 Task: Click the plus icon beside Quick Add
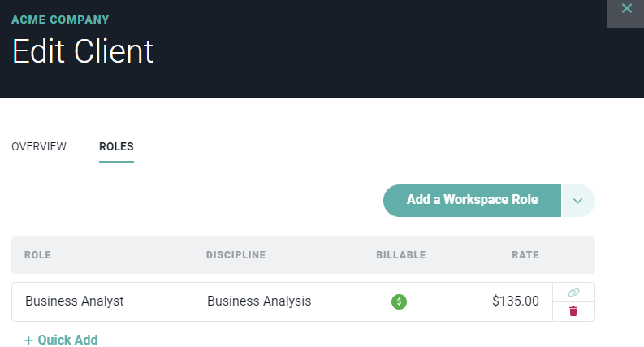click(28, 340)
